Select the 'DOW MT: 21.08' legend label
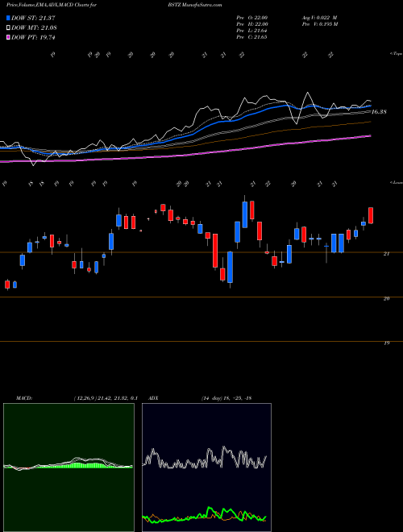The height and width of the screenshot is (532, 403). (34, 28)
